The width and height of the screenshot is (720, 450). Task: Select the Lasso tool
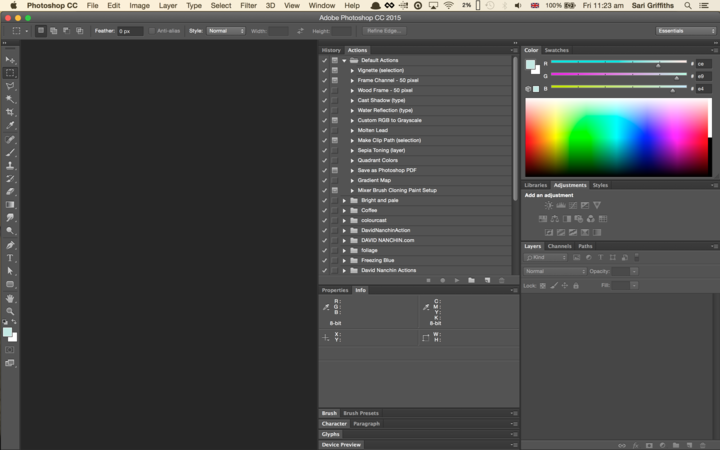(10, 86)
